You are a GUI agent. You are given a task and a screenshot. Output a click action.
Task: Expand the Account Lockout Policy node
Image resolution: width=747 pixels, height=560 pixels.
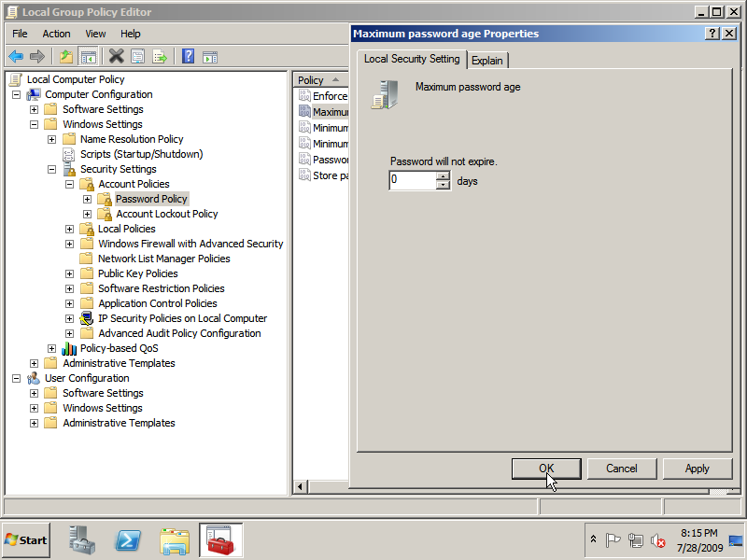(87, 215)
